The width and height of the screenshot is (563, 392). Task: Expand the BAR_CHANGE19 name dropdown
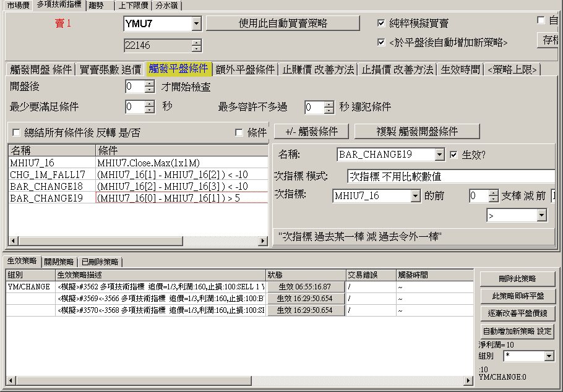(x=439, y=155)
